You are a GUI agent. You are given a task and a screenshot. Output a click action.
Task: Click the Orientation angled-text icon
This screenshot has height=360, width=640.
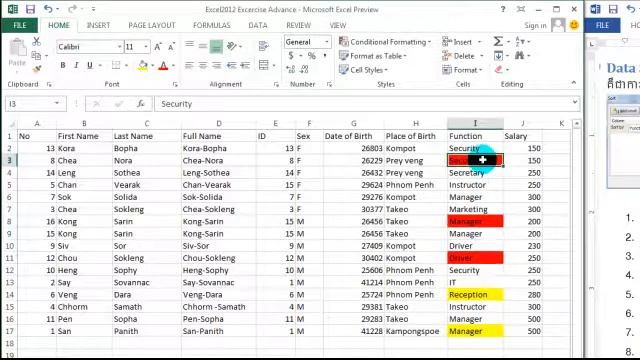click(232, 46)
